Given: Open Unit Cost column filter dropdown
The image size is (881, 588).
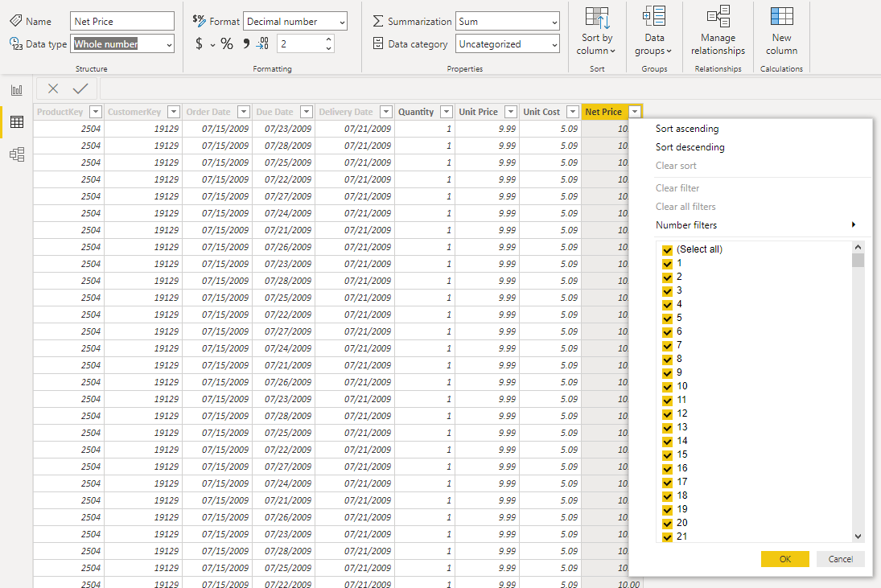Looking at the screenshot, I should 573,112.
